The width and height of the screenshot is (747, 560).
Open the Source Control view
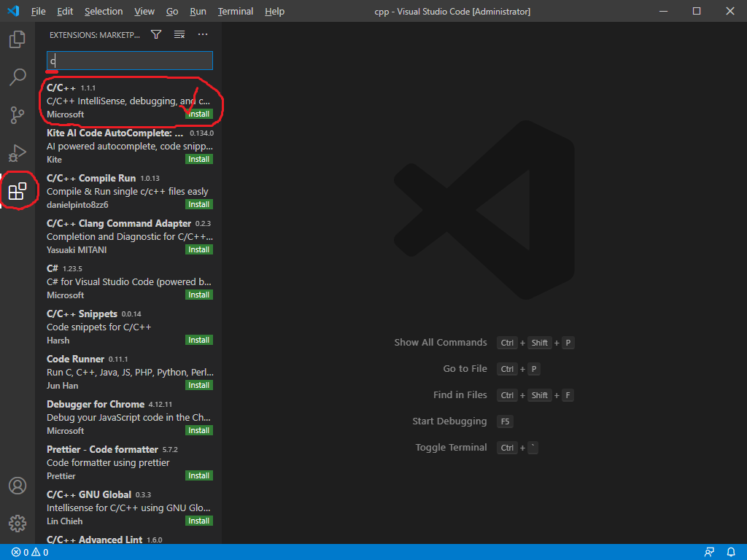pyautogui.click(x=18, y=114)
